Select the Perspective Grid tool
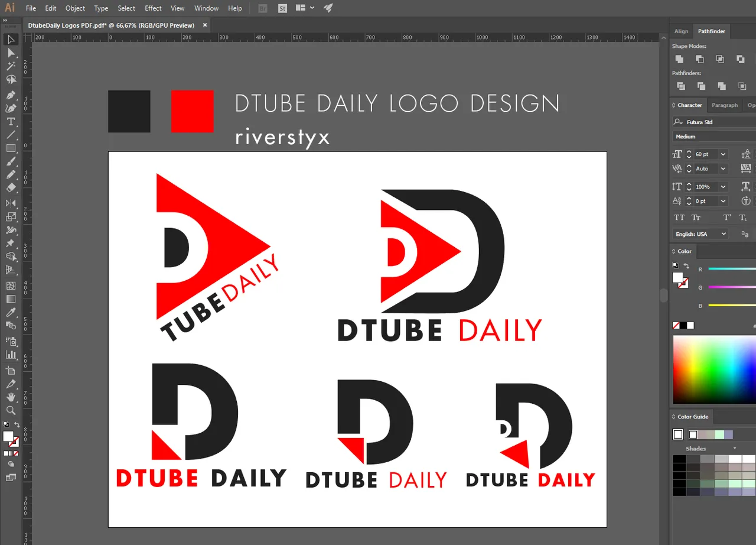This screenshot has height=545, width=756. coord(11,270)
